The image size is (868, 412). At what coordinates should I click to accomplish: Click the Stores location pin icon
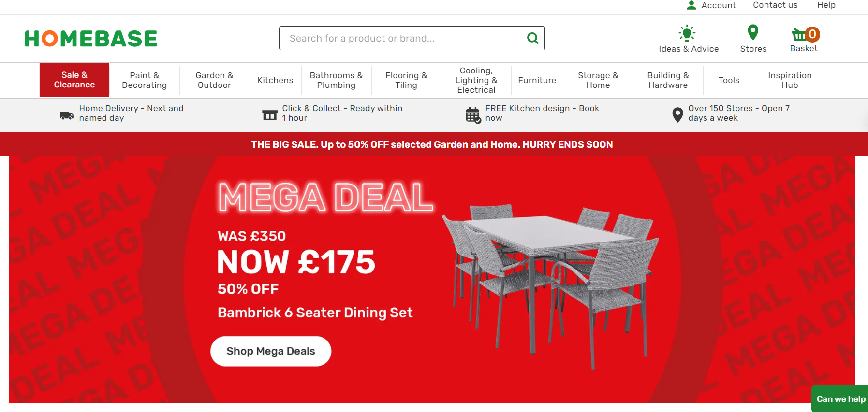pyautogui.click(x=753, y=33)
